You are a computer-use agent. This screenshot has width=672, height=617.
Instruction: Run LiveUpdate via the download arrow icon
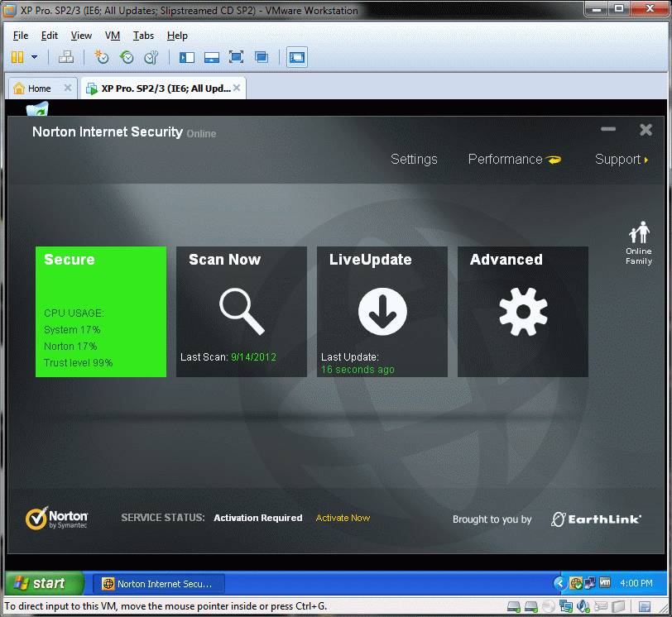(382, 311)
